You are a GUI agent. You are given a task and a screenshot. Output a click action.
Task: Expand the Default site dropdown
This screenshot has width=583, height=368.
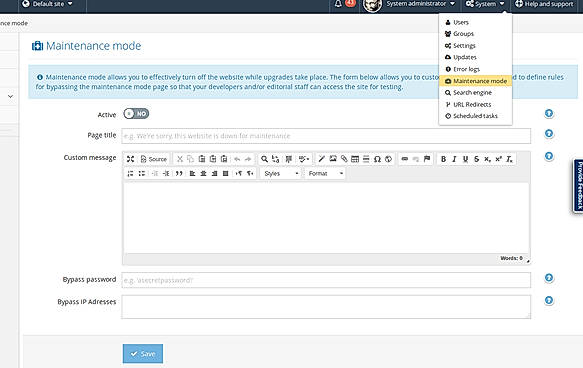click(x=47, y=4)
